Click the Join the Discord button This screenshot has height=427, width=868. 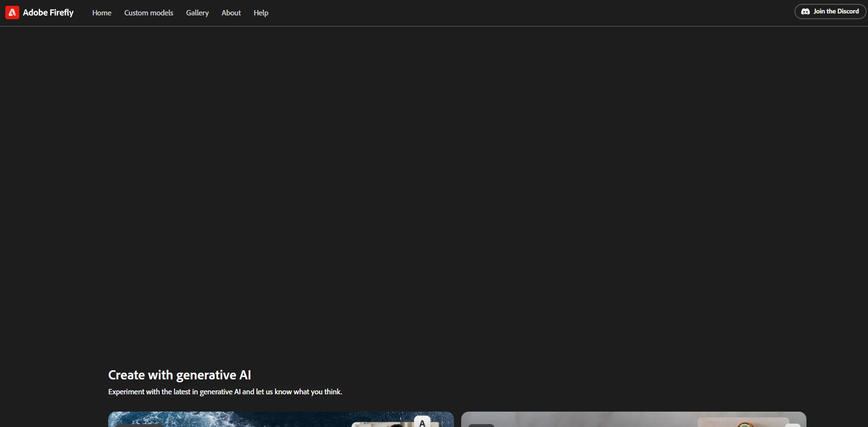pyautogui.click(x=830, y=12)
